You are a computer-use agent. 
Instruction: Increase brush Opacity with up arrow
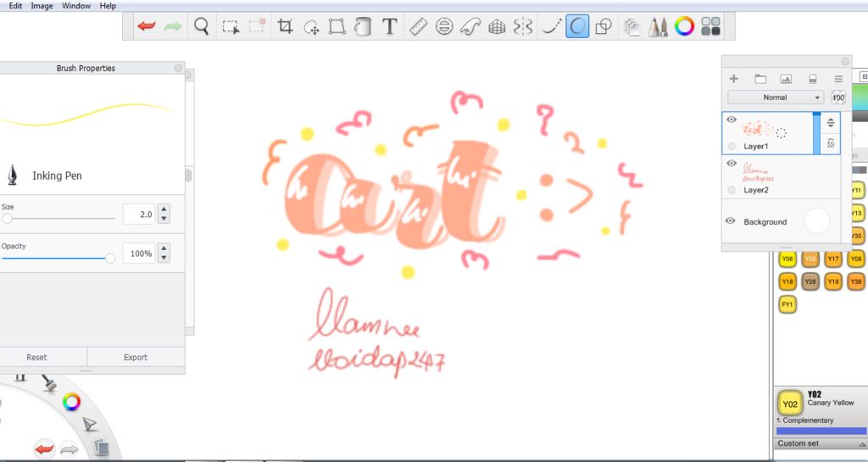[164, 248]
